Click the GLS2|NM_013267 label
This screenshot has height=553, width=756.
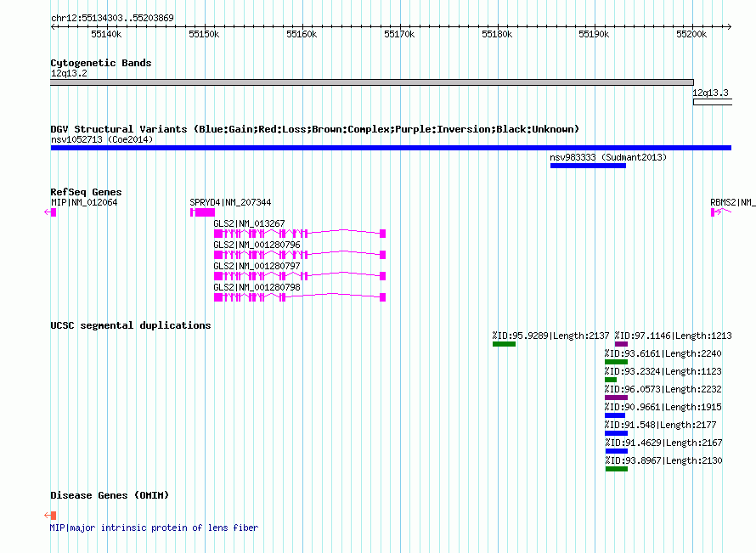click(x=249, y=223)
